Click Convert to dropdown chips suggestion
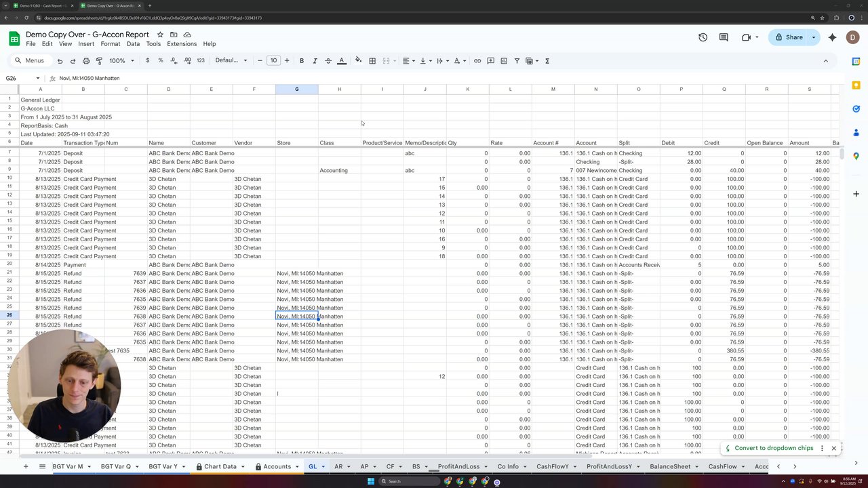 [769, 448]
